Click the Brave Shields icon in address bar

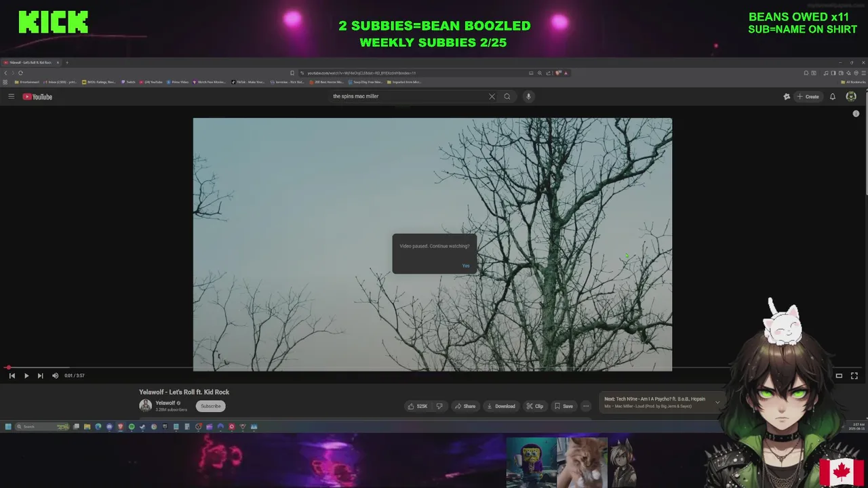coord(557,73)
